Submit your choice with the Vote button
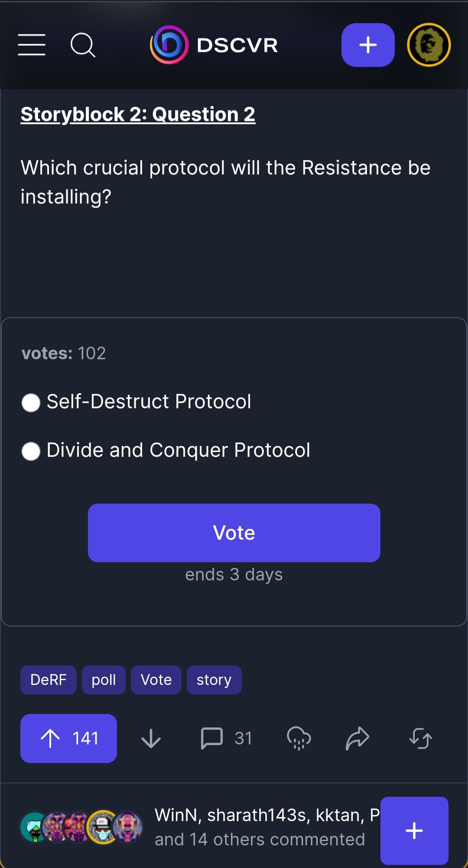The height and width of the screenshot is (868, 468). [x=234, y=533]
